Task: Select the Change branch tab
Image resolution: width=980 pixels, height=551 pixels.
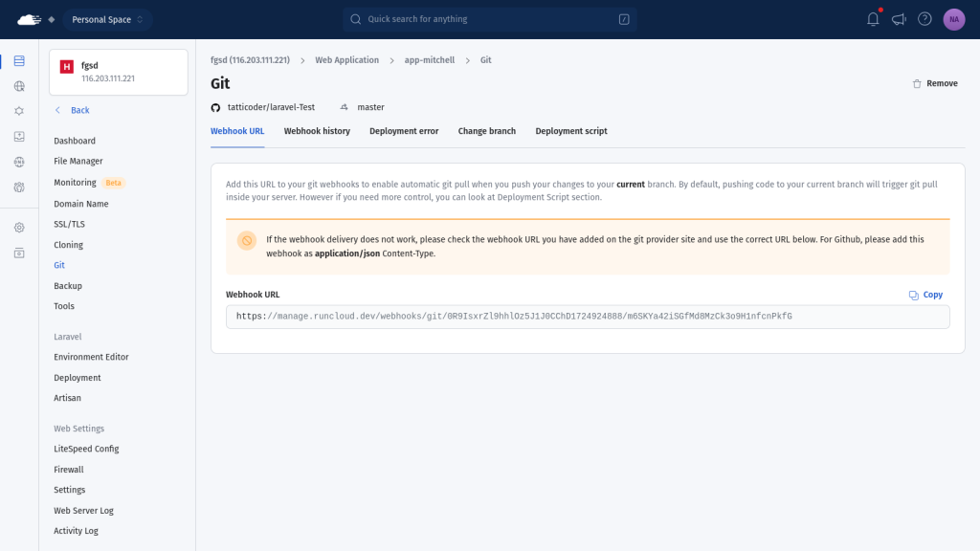Action: 486,131
